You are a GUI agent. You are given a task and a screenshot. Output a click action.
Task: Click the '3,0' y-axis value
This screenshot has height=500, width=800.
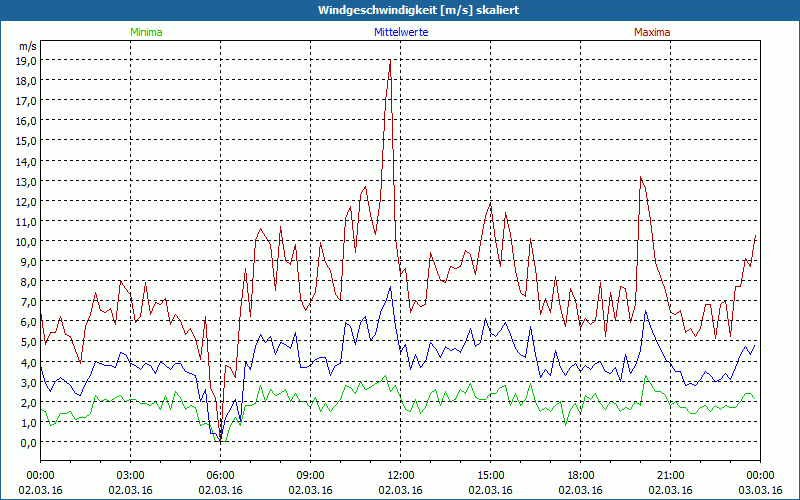coord(29,382)
